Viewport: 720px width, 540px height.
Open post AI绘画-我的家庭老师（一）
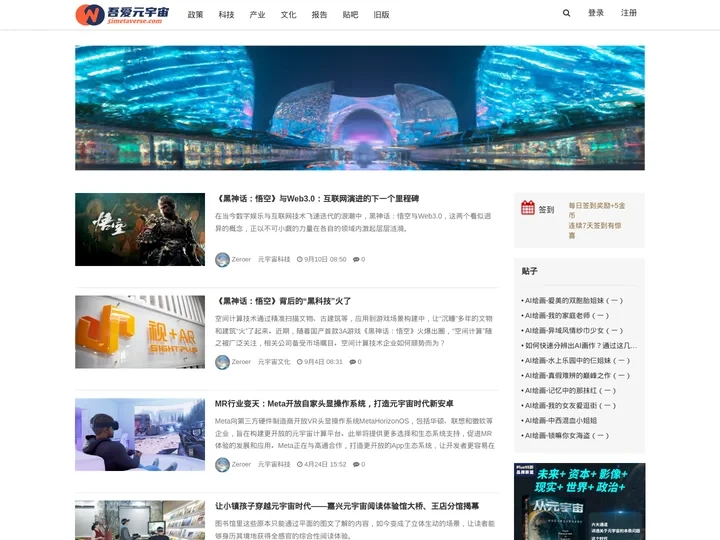click(x=567, y=316)
